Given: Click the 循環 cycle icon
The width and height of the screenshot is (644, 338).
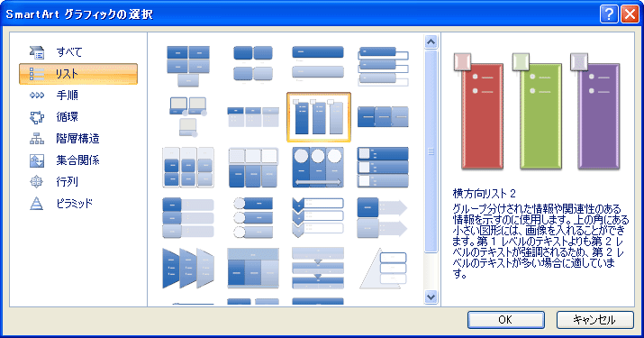Looking at the screenshot, I should coord(37,117).
